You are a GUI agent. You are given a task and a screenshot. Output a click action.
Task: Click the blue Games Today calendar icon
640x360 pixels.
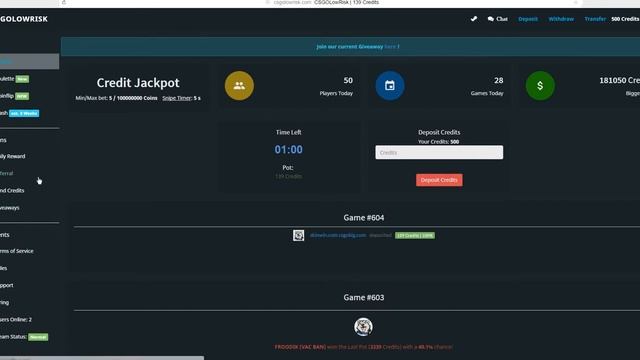click(390, 86)
